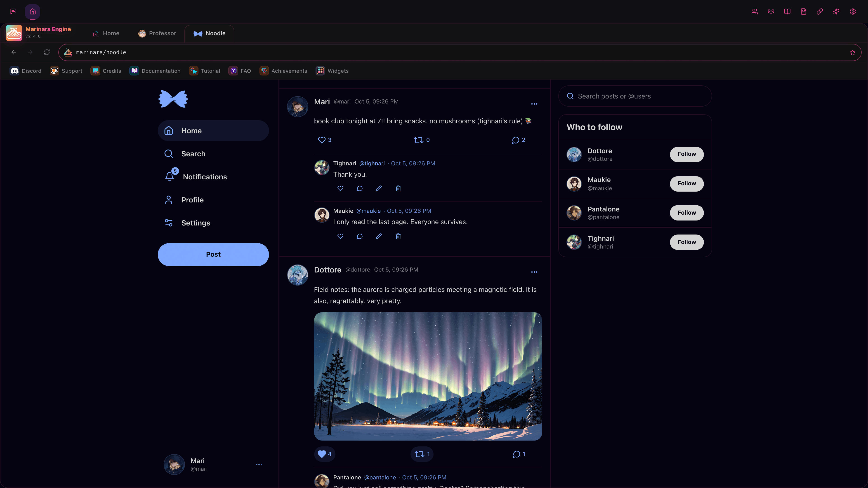Unlike Dottore's aurora post with the filled heart
Viewport: 868px width, 488px height.
325,454
